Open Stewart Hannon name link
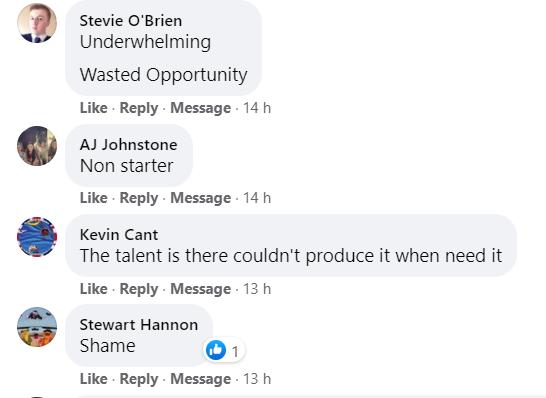The width and height of the screenshot is (546, 398). (x=139, y=325)
